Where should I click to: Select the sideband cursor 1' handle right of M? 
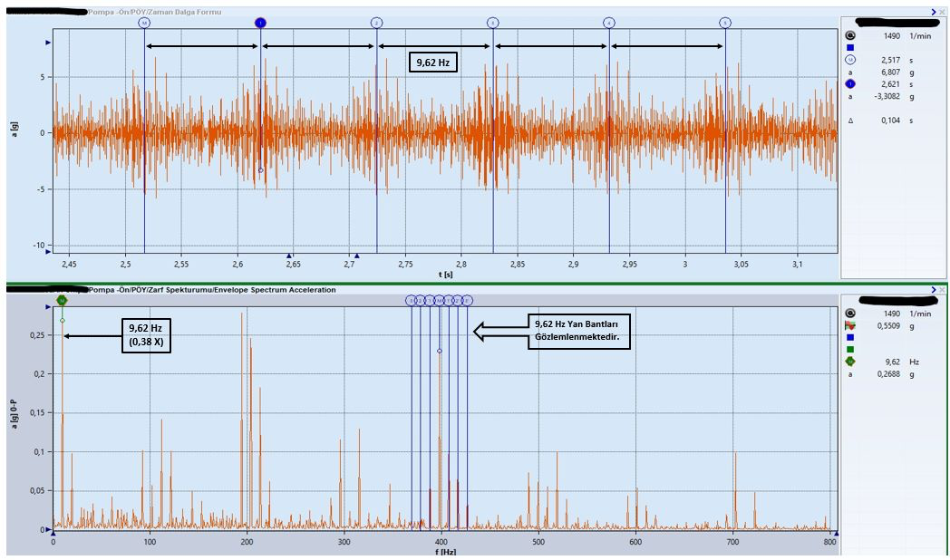(449, 300)
